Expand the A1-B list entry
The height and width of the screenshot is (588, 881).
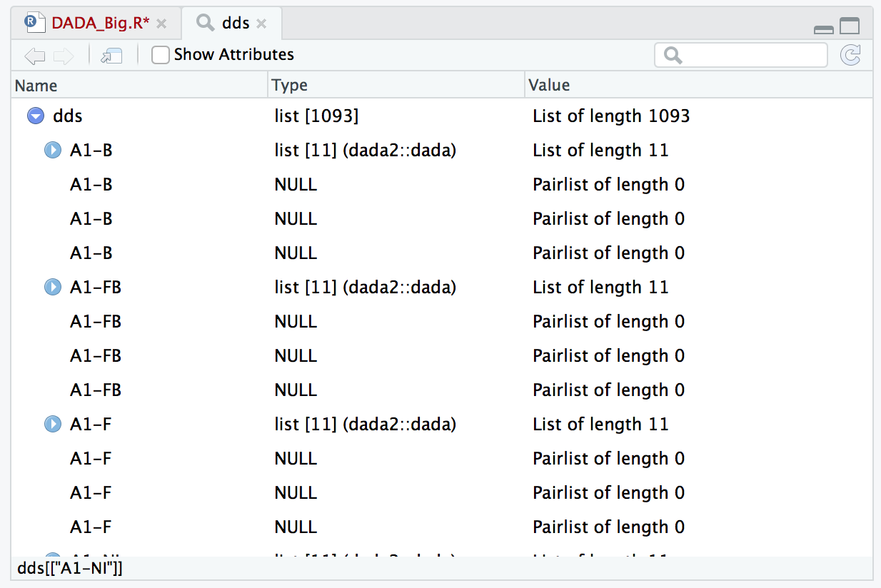tap(52, 150)
